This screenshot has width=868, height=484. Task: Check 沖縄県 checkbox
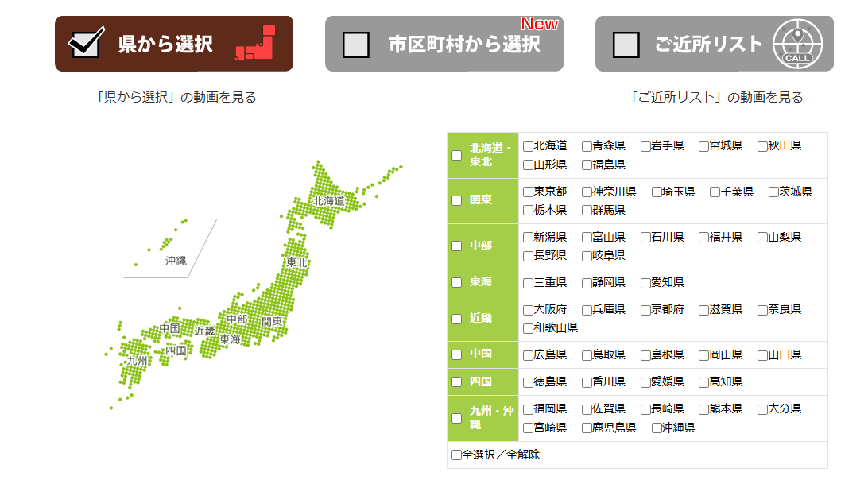tap(657, 428)
